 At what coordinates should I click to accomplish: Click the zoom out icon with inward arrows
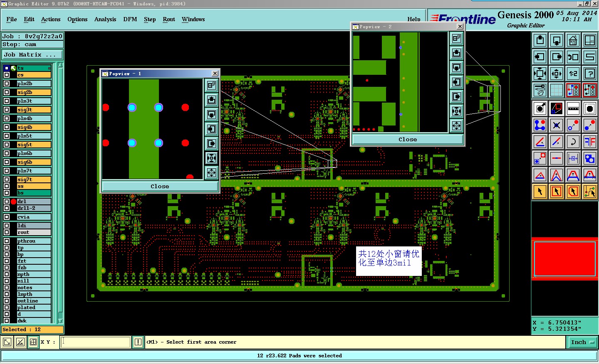(557, 74)
